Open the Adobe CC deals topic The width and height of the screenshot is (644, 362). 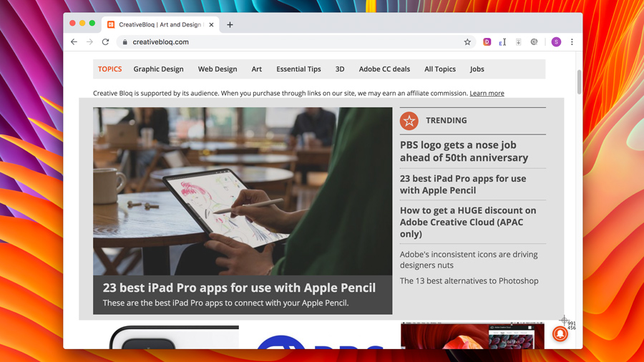pos(384,69)
